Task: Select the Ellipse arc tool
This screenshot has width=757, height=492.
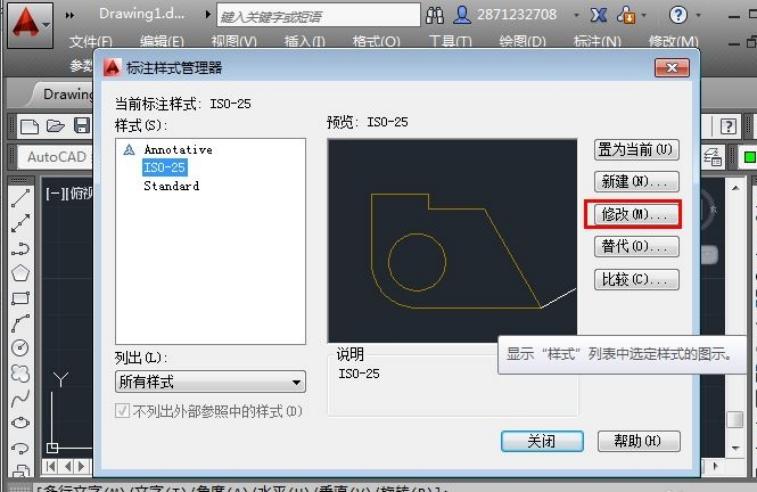Action: (x=21, y=448)
